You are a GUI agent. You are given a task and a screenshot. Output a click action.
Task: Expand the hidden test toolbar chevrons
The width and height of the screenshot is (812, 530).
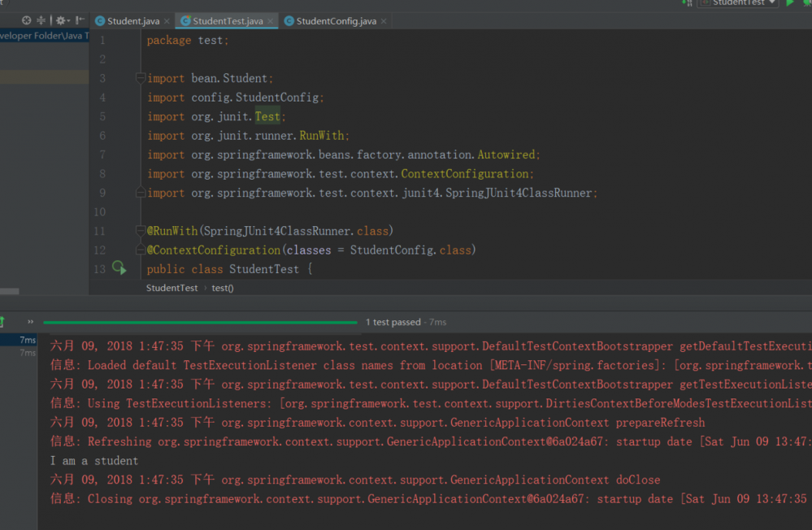click(31, 322)
